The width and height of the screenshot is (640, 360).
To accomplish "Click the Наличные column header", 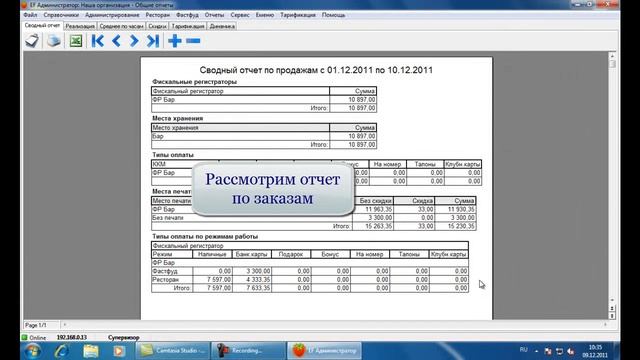I will 212,254.
